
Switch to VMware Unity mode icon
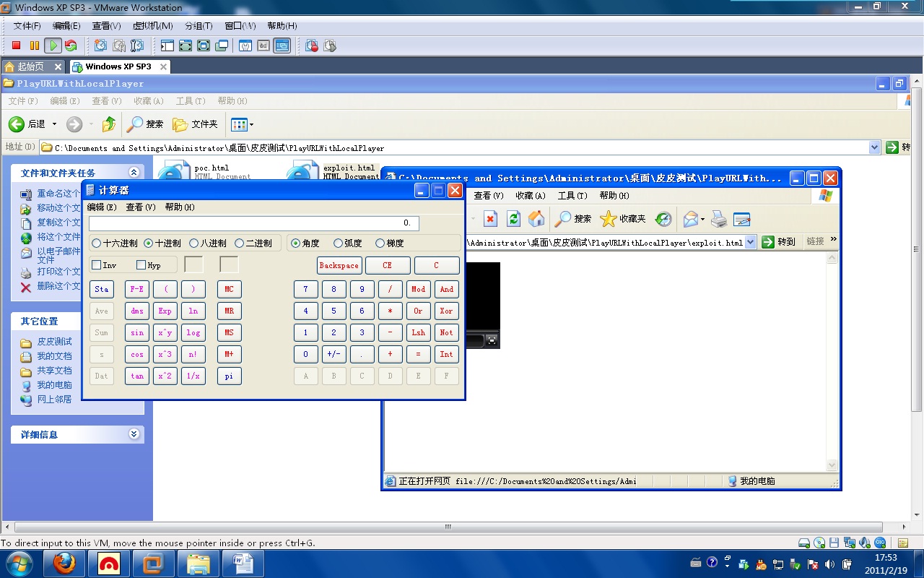pos(222,46)
